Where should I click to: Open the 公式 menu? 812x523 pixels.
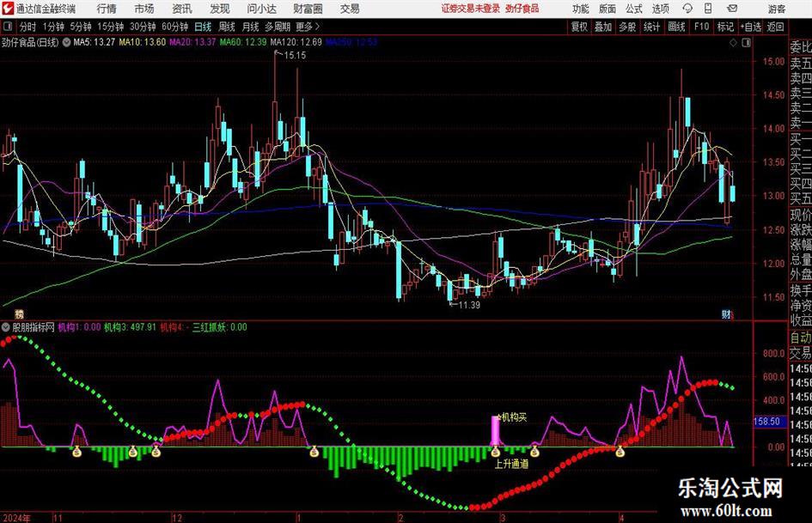pyautogui.click(x=634, y=9)
